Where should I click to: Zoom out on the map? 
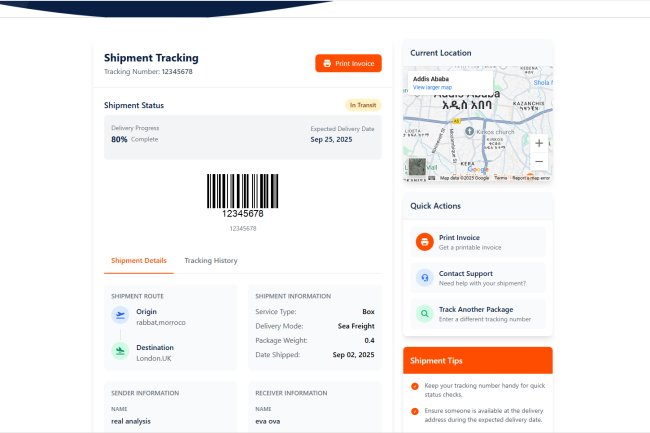[x=539, y=161]
